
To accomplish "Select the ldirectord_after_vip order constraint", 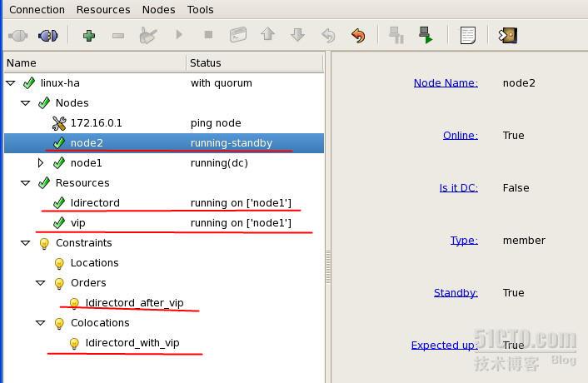I will (164, 303).
